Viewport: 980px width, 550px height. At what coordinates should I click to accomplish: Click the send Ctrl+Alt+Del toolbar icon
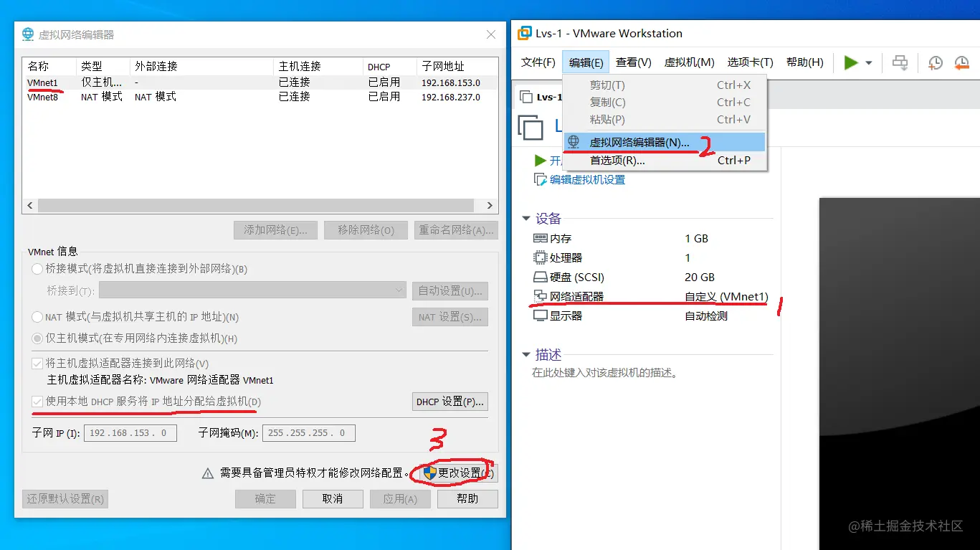point(900,62)
